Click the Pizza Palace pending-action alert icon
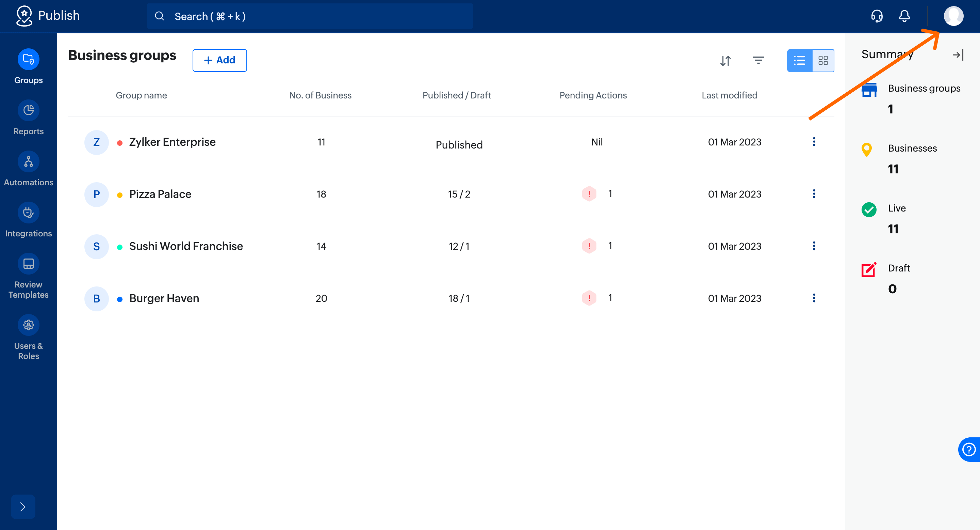 coord(589,194)
